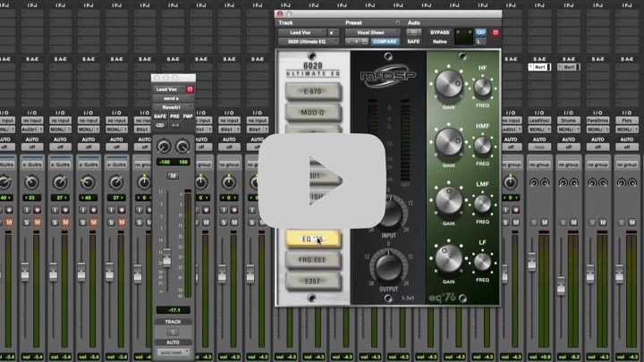Toggle input monitor I on the AcGtr1 track

27,210
